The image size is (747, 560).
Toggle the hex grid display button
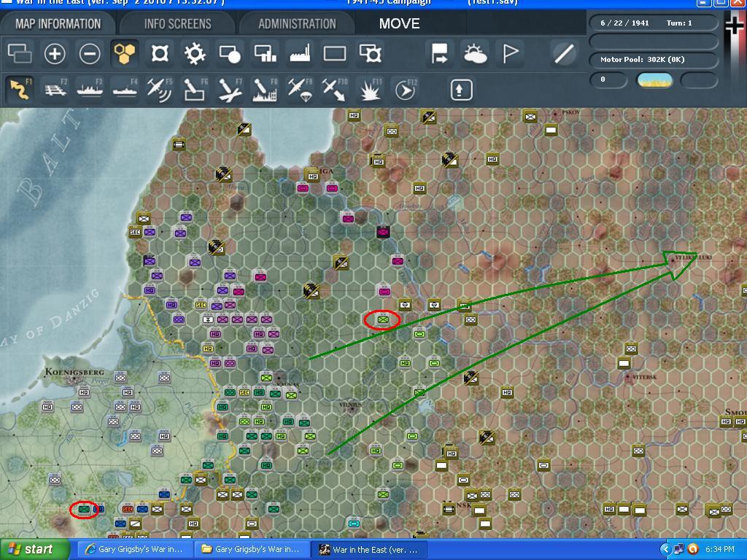click(124, 53)
